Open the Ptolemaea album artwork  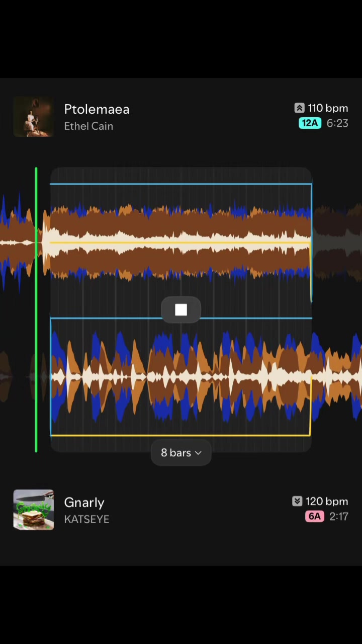tap(34, 117)
